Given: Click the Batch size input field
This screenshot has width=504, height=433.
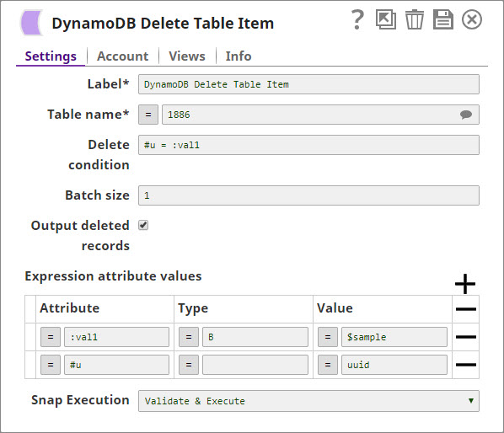Looking at the screenshot, I should (308, 195).
